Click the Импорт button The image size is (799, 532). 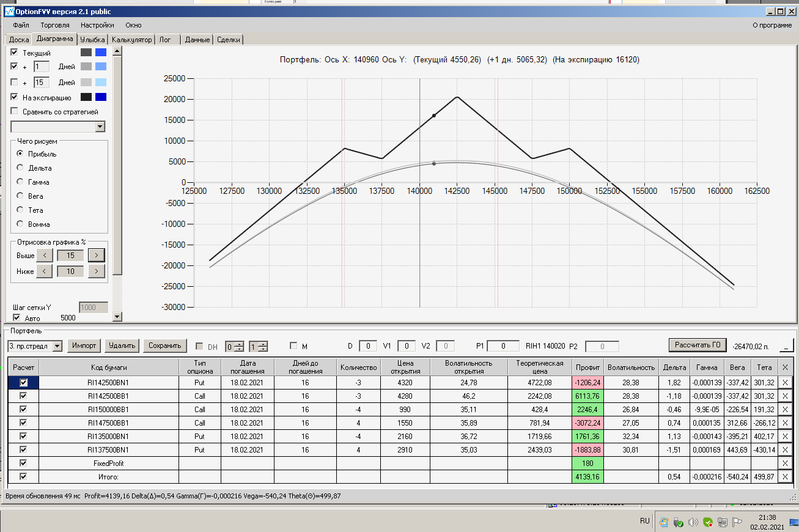(84, 345)
